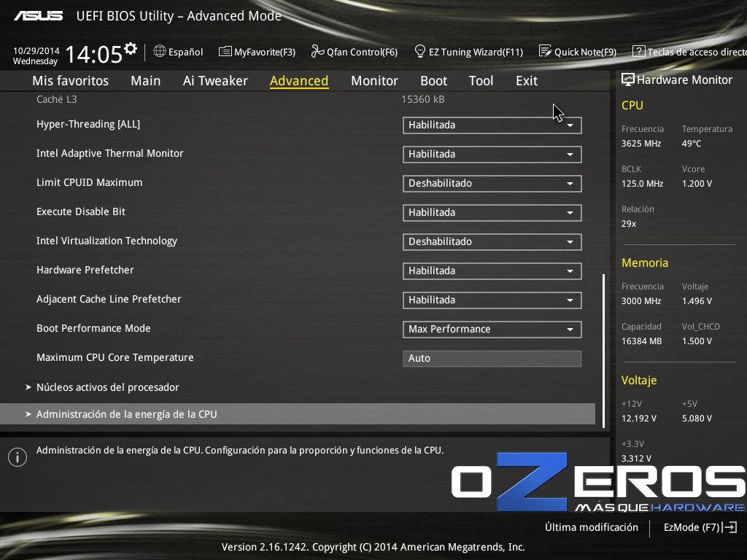
Task: Click the Quick Note pencil icon
Action: [x=545, y=51]
